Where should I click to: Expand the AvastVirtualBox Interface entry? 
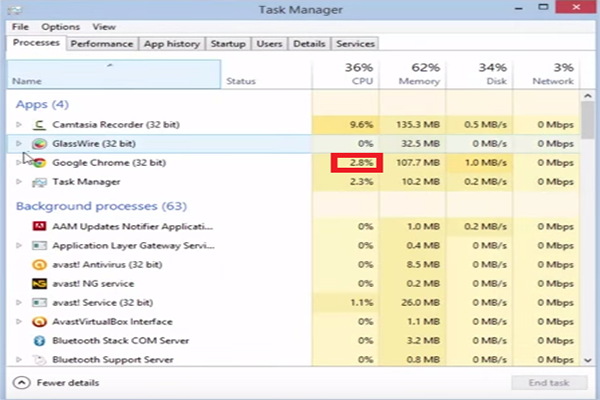[18, 322]
